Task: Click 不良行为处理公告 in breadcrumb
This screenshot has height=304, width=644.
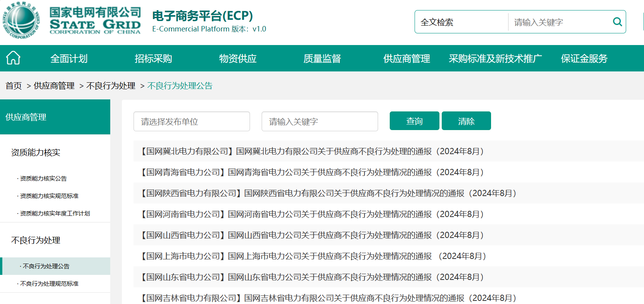Action: pyautogui.click(x=180, y=86)
